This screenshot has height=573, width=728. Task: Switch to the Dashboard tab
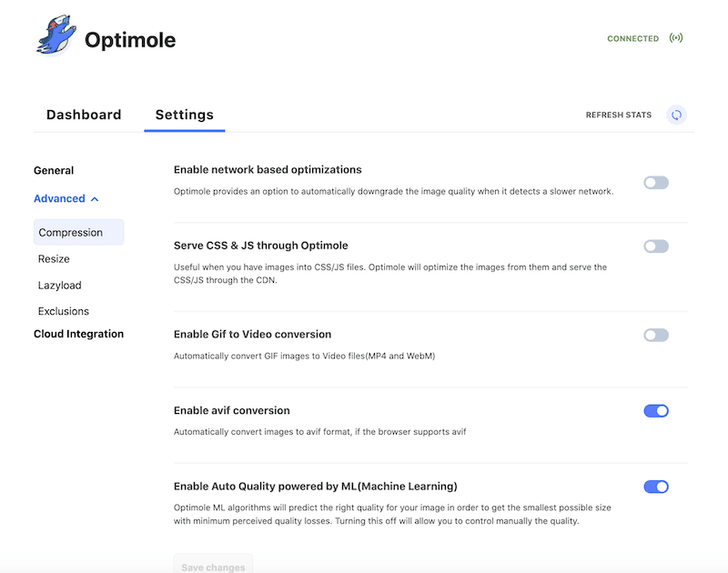84,115
